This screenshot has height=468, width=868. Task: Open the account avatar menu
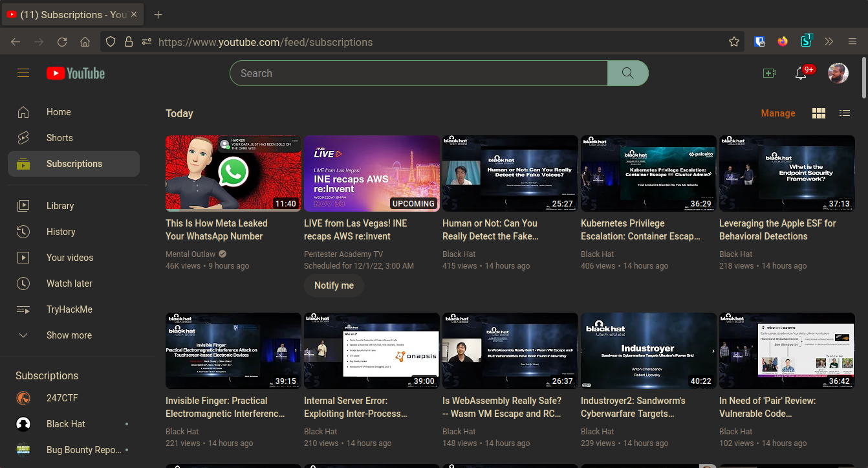pyautogui.click(x=838, y=73)
